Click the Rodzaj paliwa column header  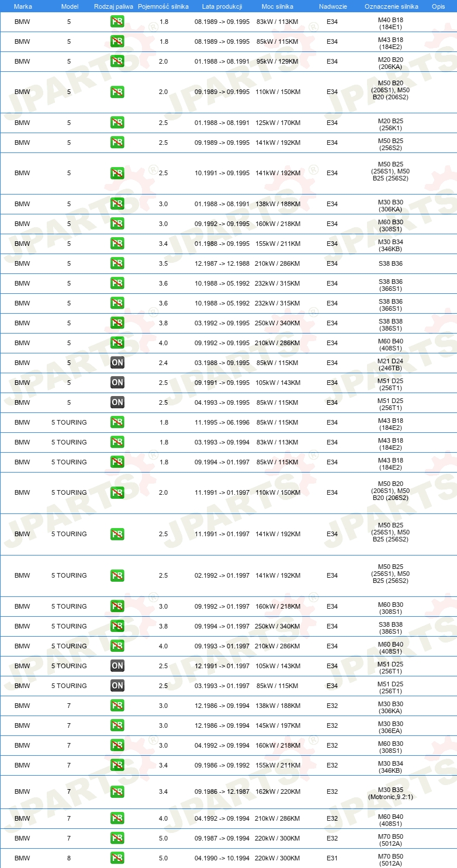pos(114,6)
